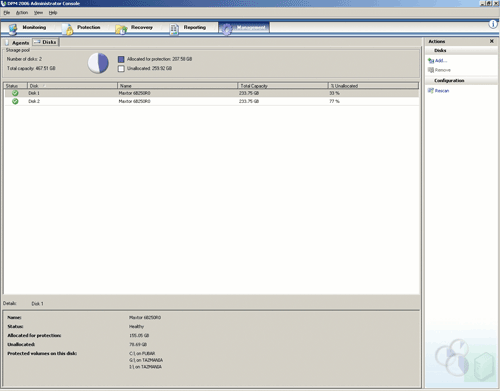
Task: Go to the Recovery area
Action: 142,27
